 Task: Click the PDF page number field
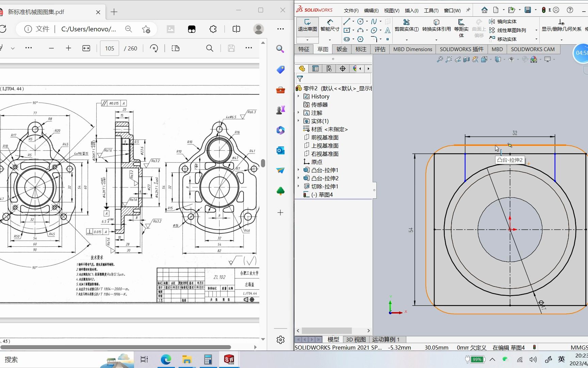pos(110,48)
